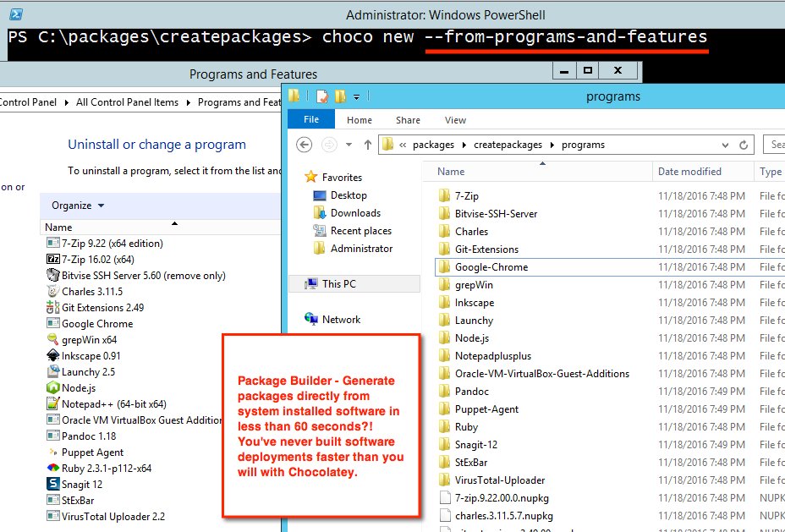The height and width of the screenshot is (532, 785).
Task: Click the grepWin x64 magnifier icon
Action: 52,339
